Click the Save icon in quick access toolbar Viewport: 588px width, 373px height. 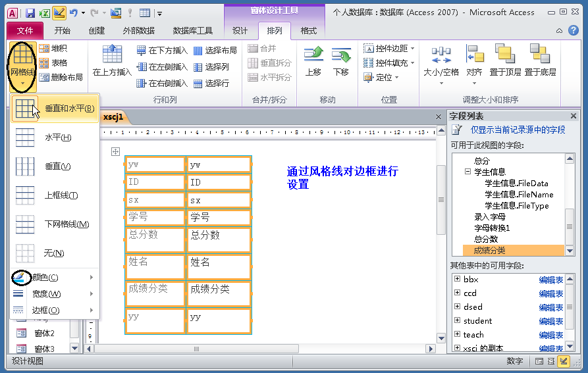[30, 13]
